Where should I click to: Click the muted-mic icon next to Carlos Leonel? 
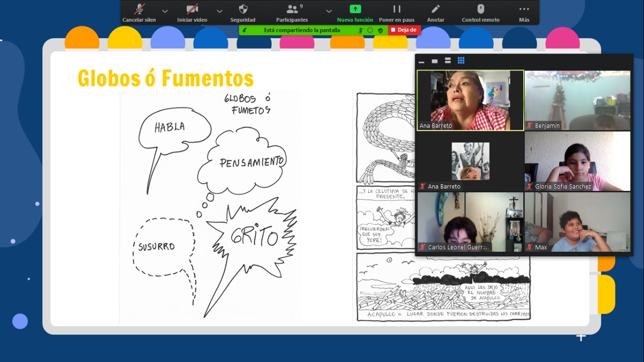point(423,247)
